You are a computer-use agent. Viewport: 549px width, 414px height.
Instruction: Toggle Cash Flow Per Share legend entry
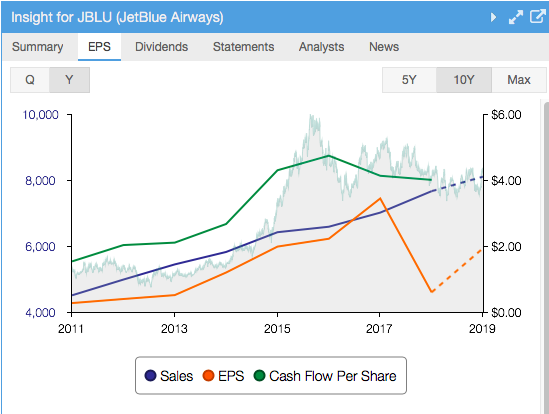325,376
